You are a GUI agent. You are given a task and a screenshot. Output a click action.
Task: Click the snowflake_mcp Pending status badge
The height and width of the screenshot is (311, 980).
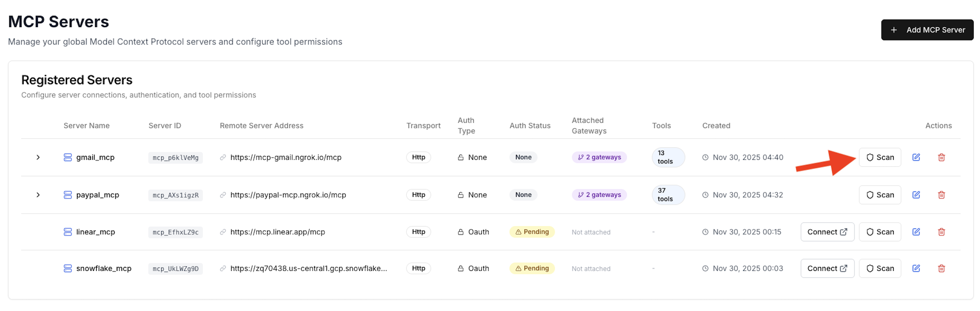(x=532, y=268)
